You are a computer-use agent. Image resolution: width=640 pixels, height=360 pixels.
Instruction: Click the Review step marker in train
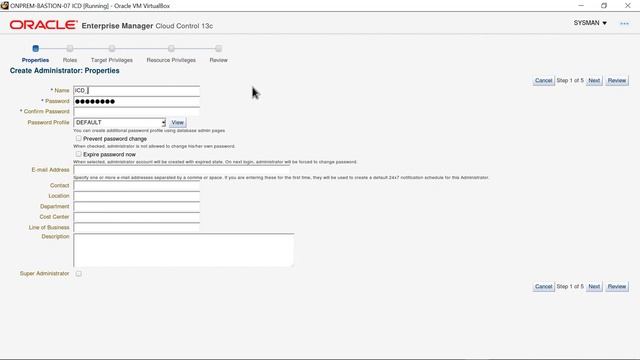click(218, 49)
